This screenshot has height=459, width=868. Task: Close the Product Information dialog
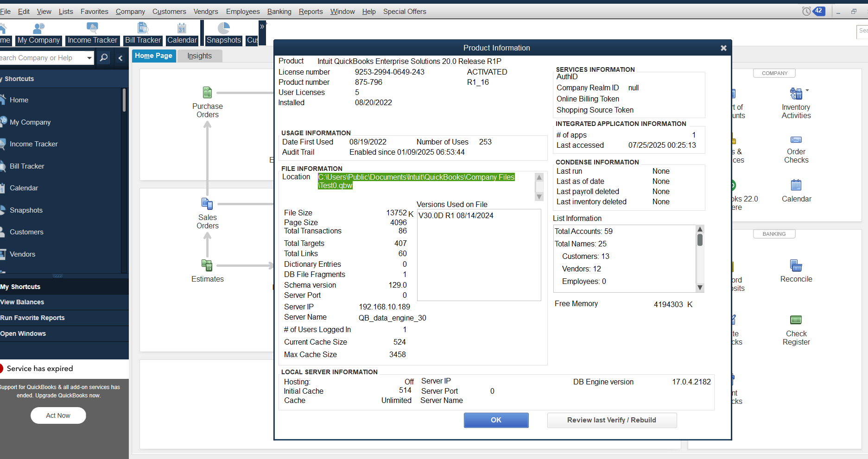(x=723, y=48)
